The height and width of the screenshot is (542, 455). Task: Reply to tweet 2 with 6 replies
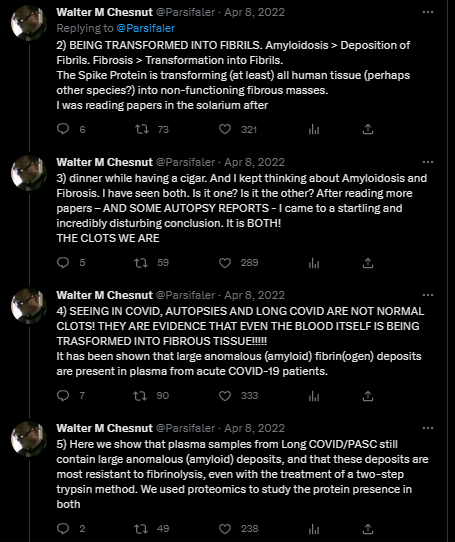coord(63,129)
